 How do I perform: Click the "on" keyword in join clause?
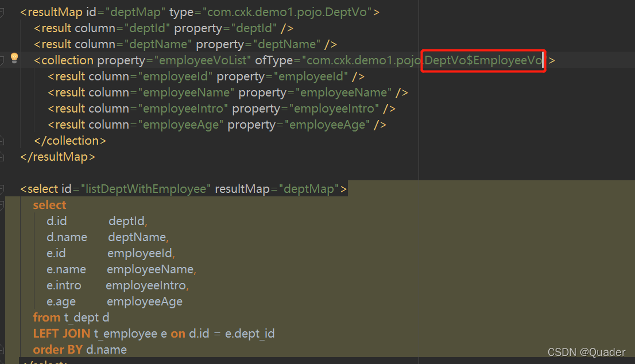coord(178,334)
